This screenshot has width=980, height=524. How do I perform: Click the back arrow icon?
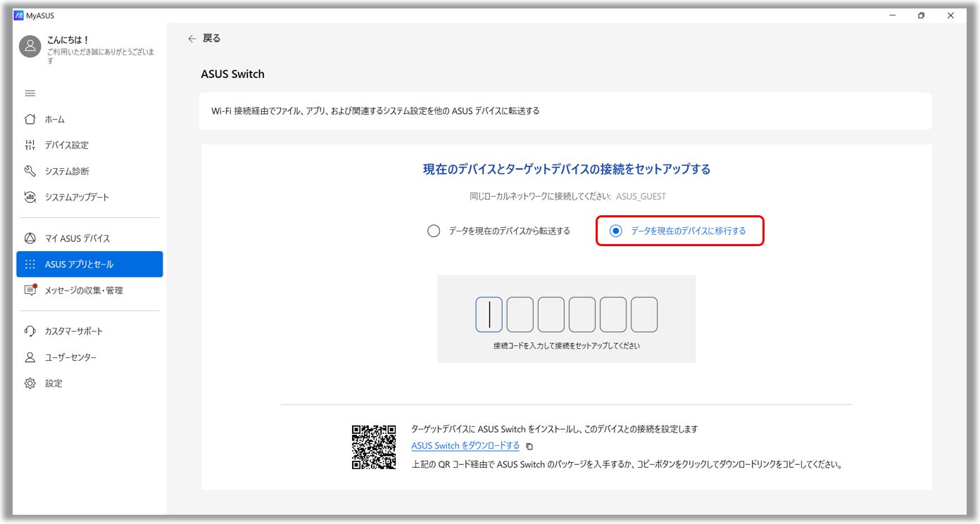coord(191,39)
